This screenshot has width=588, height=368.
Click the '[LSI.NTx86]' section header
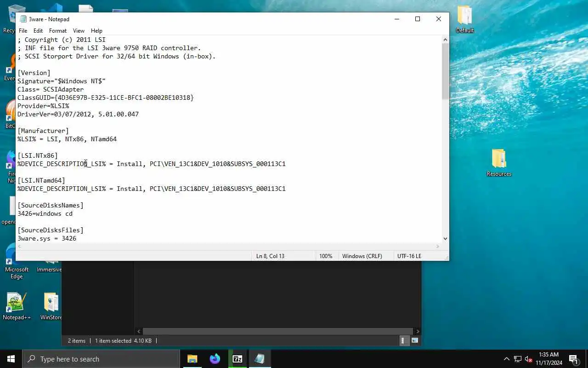[38, 155]
